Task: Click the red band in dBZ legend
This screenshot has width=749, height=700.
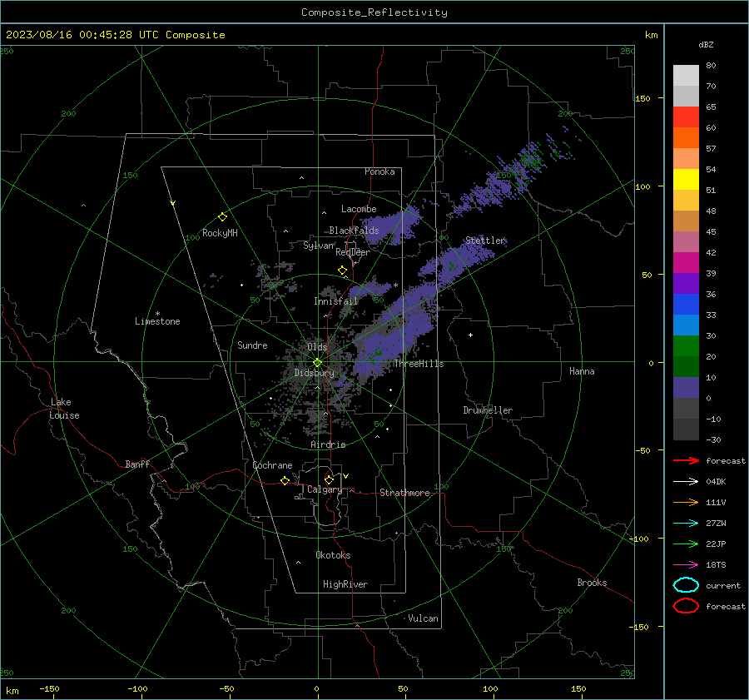Action: (686, 117)
